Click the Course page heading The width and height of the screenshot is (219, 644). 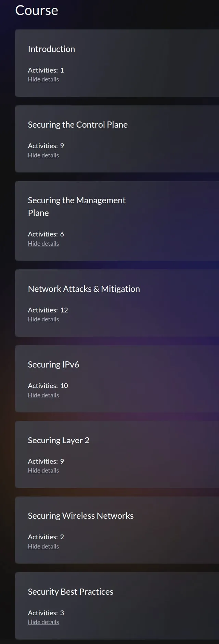coord(37,10)
